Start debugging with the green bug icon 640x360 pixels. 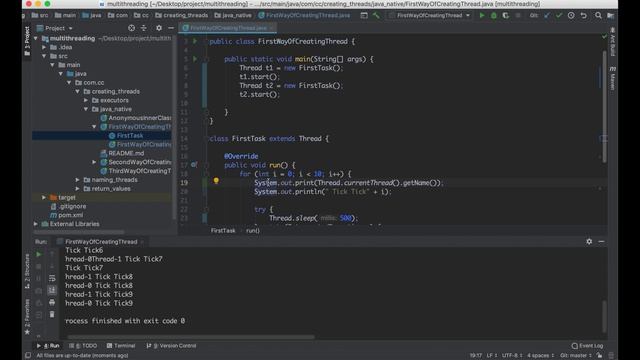(494, 16)
